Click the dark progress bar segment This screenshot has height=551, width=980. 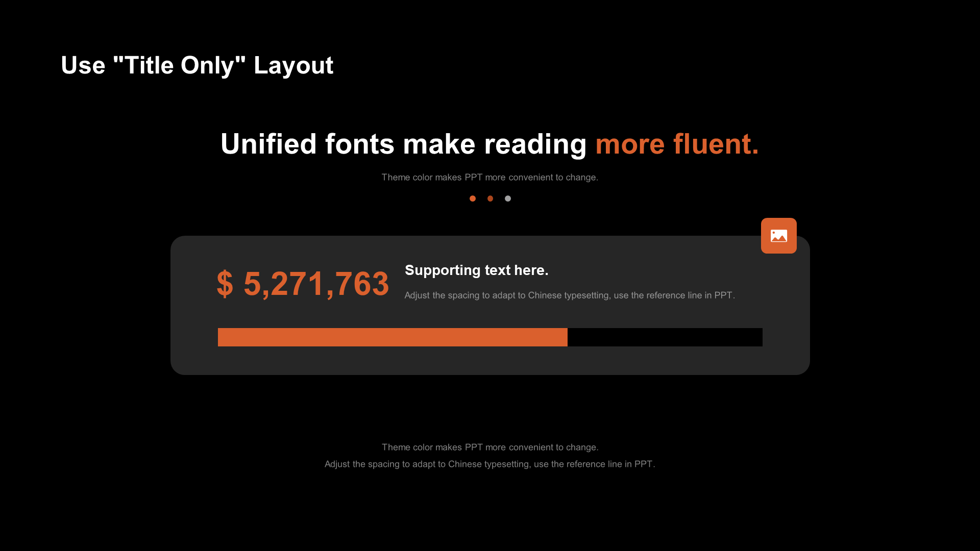665,336
